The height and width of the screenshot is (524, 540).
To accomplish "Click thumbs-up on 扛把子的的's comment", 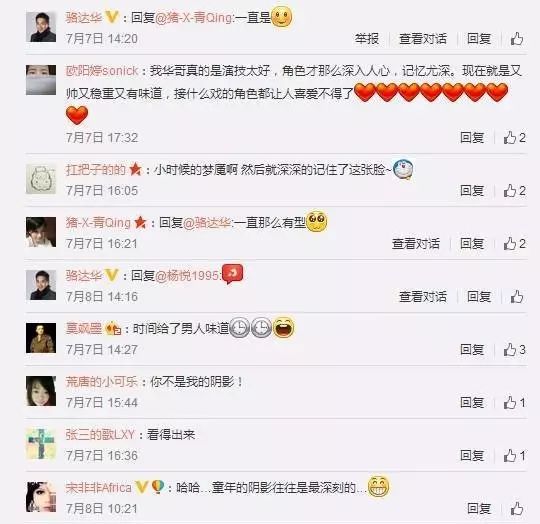I will (514, 191).
